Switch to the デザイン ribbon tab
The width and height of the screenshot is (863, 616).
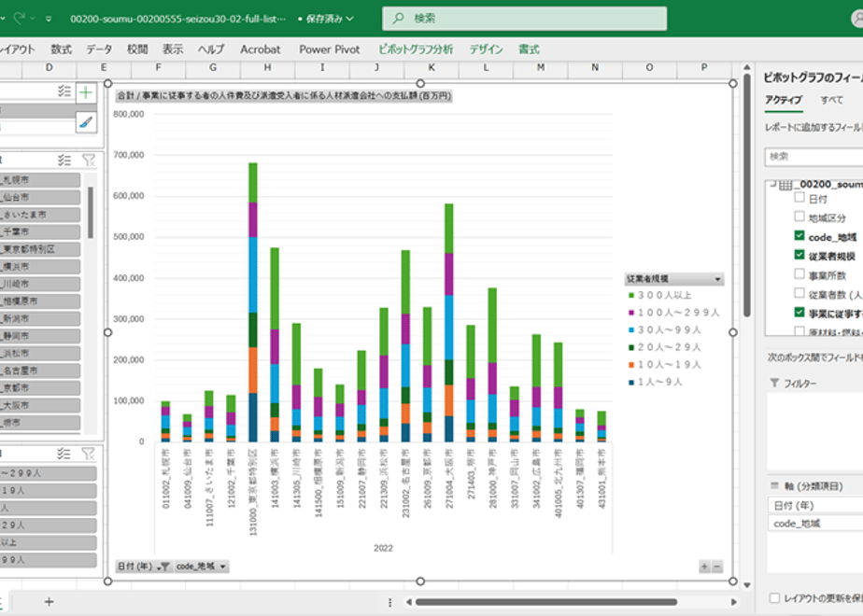(x=486, y=49)
